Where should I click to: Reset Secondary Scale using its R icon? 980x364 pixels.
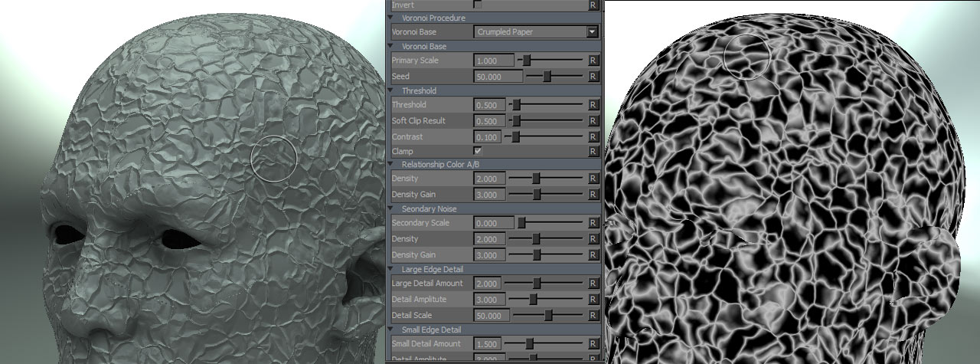pyautogui.click(x=593, y=223)
